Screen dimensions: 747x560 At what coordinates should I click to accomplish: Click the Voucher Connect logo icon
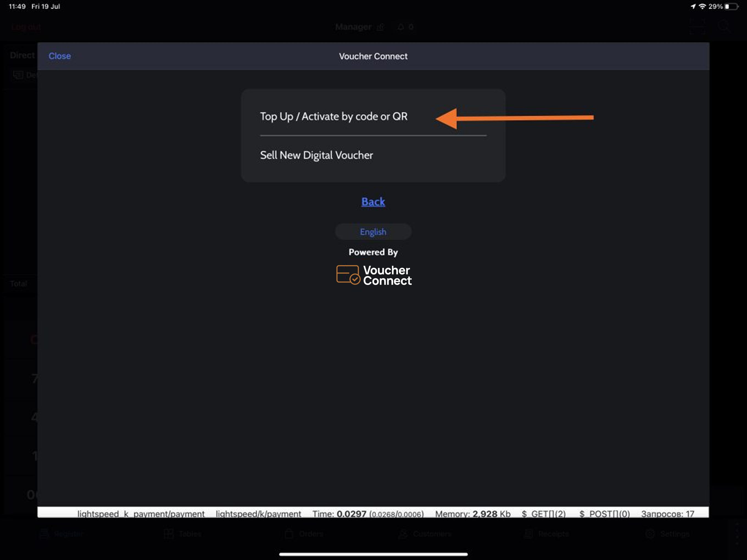[x=348, y=275]
